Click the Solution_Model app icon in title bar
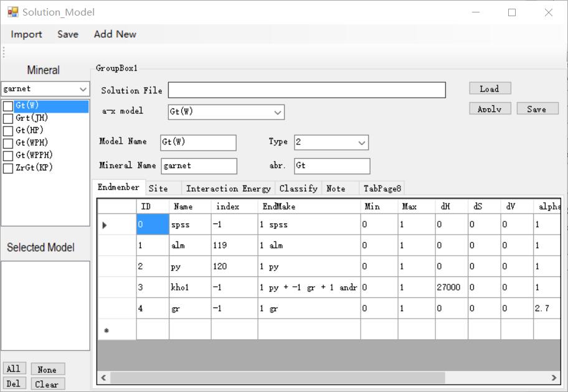The image size is (568, 392). (x=12, y=12)
